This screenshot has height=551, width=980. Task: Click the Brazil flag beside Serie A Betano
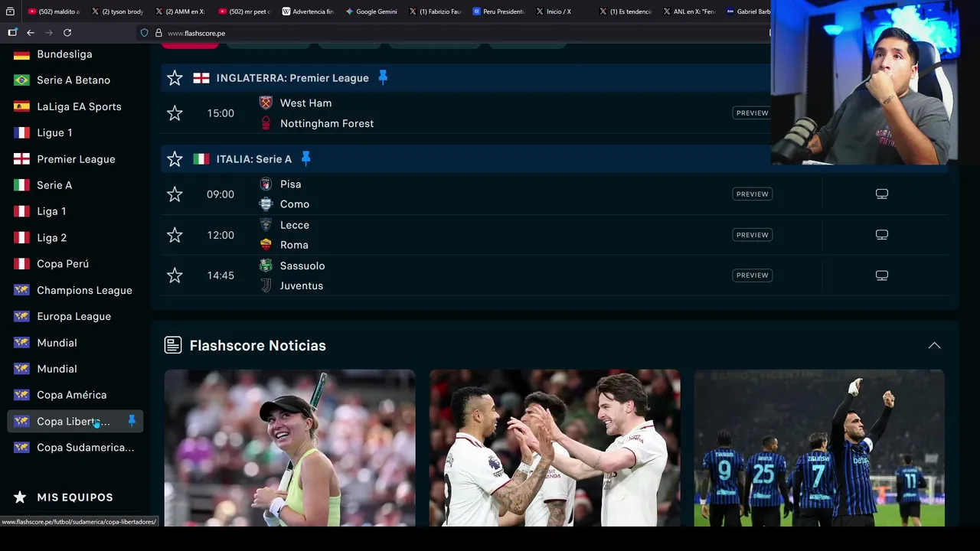pyautogui.click(x=21, y=80)
